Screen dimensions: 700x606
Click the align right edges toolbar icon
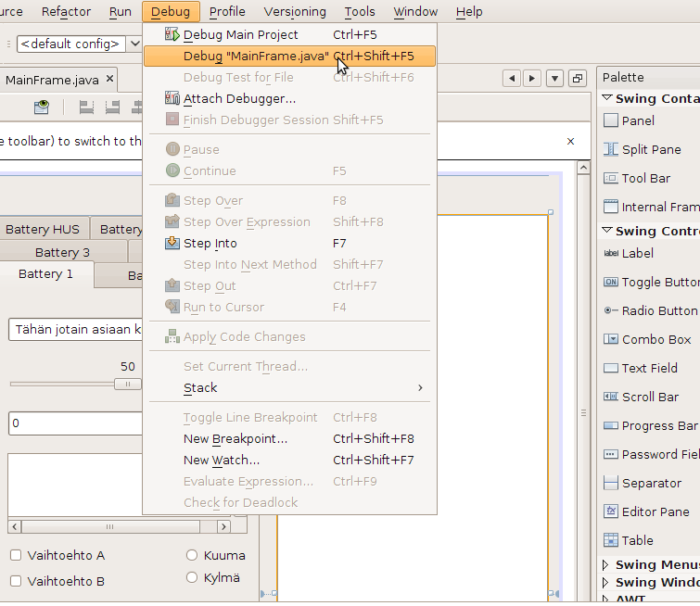[112, 107]
